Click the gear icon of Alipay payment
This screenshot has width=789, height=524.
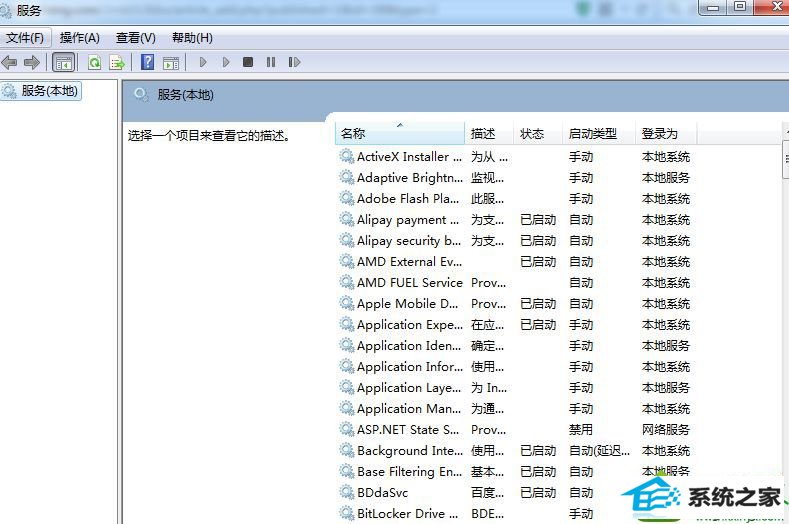coord(346,219)
